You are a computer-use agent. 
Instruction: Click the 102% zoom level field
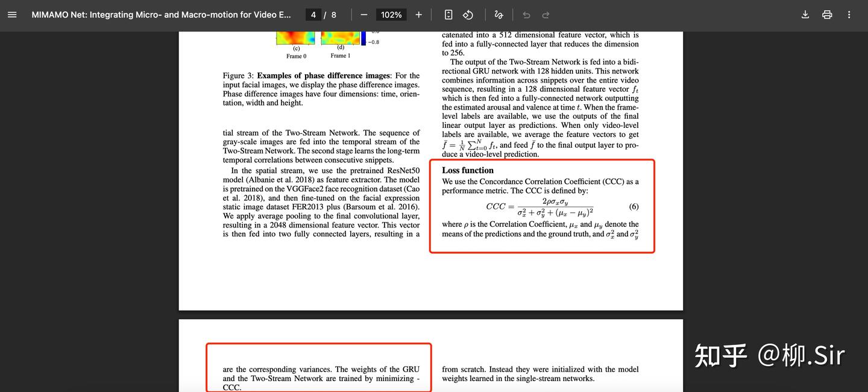click(x=391, y=14)
